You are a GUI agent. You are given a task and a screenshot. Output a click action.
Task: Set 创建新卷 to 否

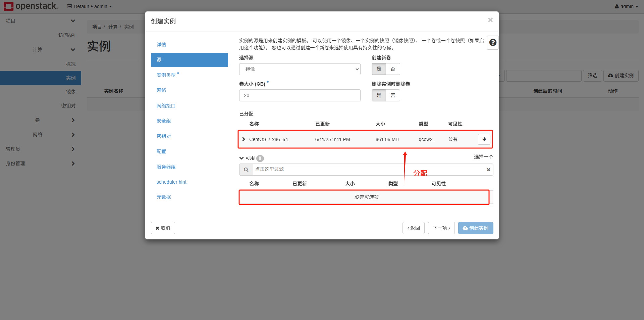coord(393,69)
